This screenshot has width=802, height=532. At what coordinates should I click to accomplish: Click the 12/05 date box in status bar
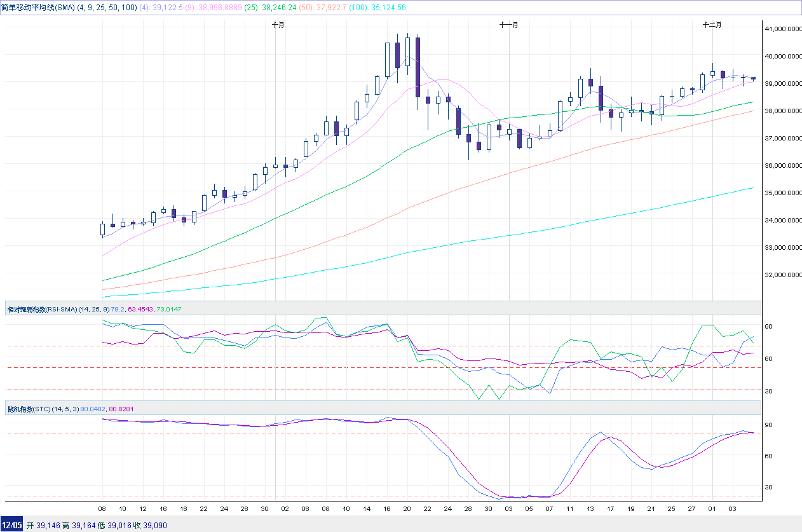click(11, 525)
